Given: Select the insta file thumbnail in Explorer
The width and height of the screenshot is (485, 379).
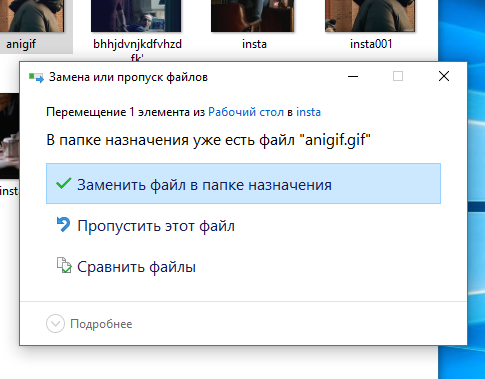Looking at the screenshot, I should click(252, 16).
